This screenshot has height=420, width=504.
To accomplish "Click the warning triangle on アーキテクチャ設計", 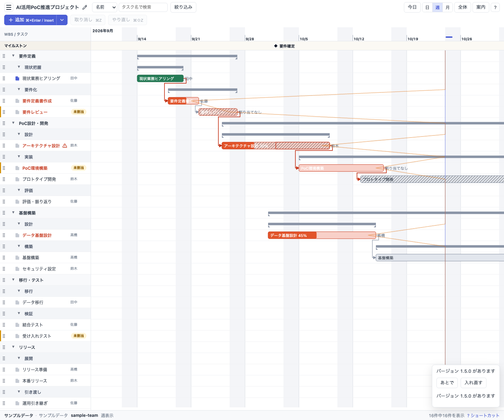I will pos(65,146).
